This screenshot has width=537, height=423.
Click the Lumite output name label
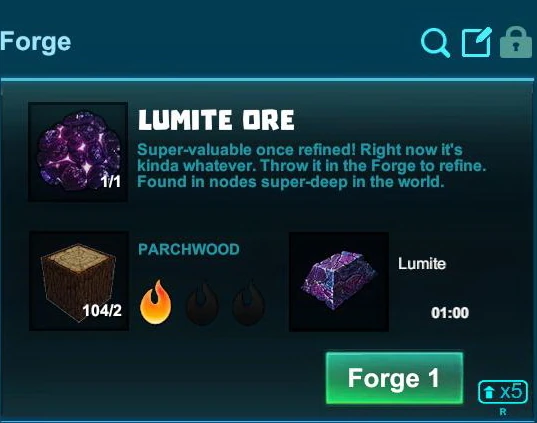[422, 264]
